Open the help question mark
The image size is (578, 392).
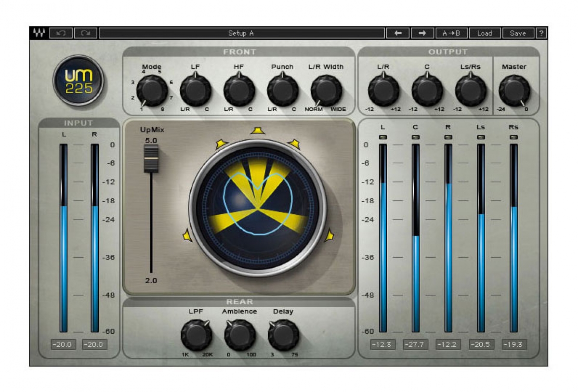pyautogui.click(x=541, y=33)
